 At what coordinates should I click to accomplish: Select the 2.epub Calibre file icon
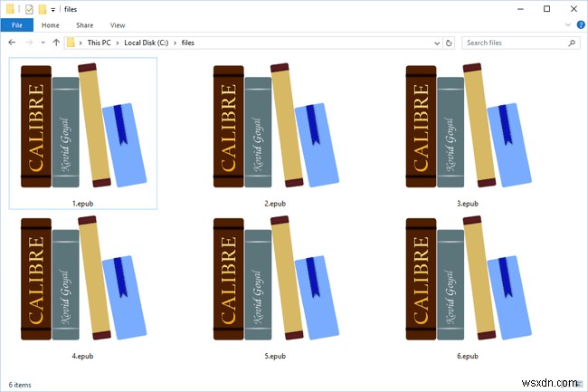276,125
